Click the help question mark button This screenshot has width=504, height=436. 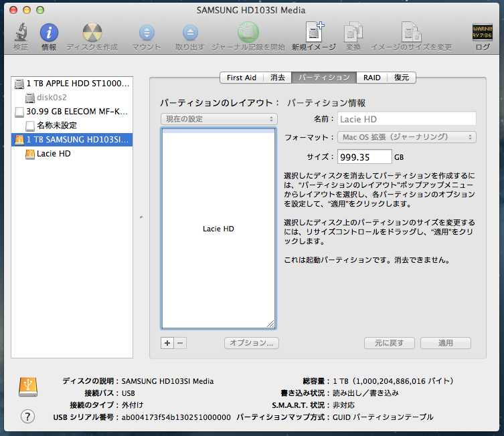[x=27, y=417]
